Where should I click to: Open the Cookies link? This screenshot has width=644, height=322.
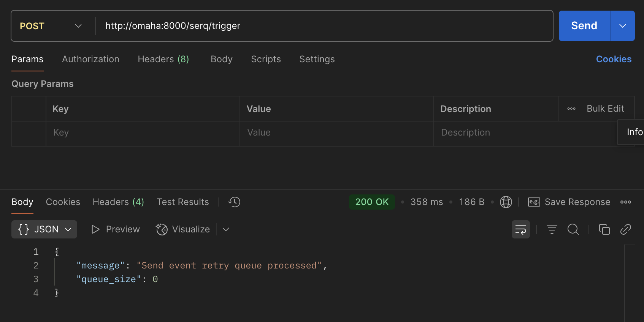tap(613, 59)
